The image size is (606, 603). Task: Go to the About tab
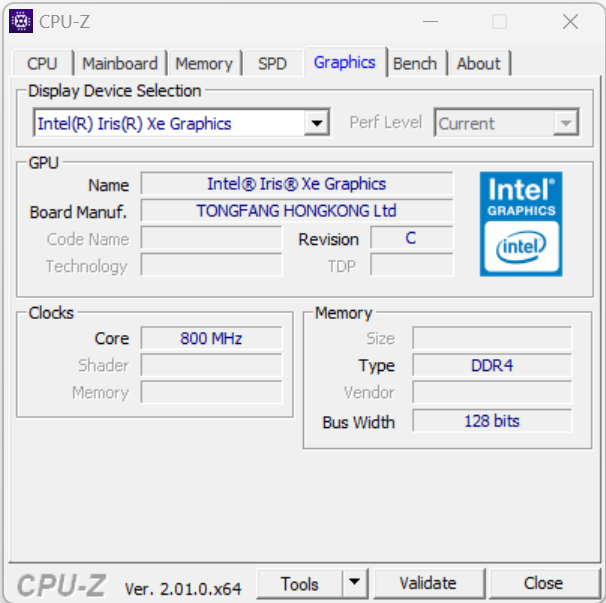(x=478, y=63)
